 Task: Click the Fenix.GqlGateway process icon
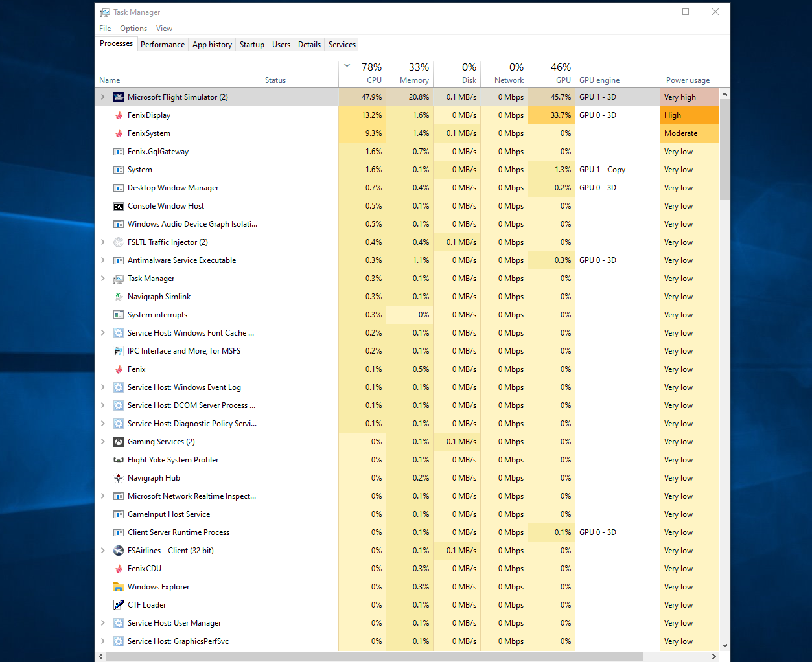[x=119, y=152]
